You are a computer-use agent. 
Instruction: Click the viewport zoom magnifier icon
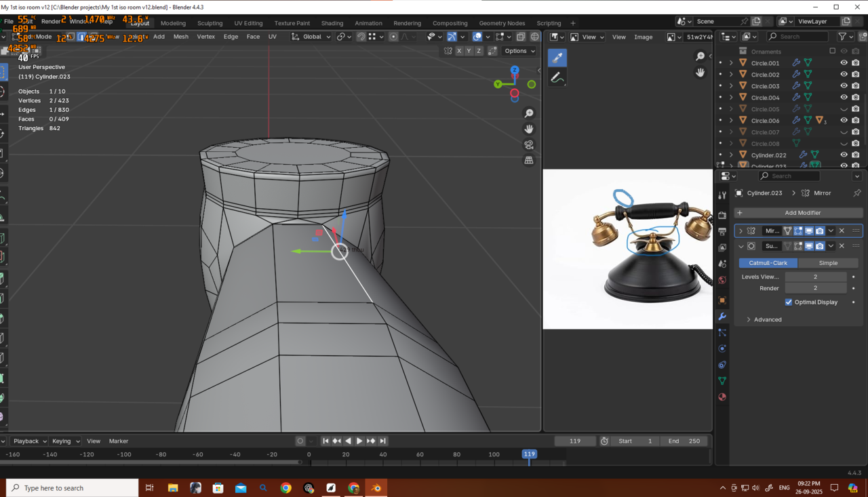pyautogui.click(x=529, y=113)
